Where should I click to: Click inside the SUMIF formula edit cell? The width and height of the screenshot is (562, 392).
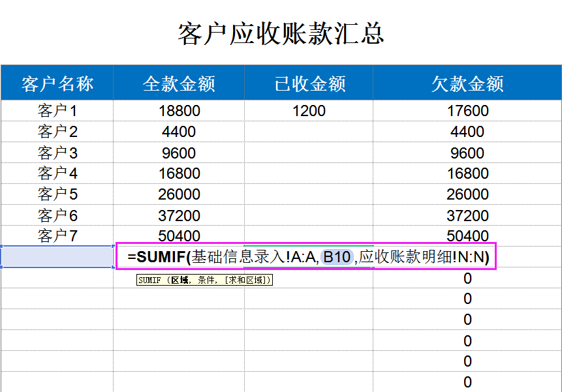click(306, 256)
